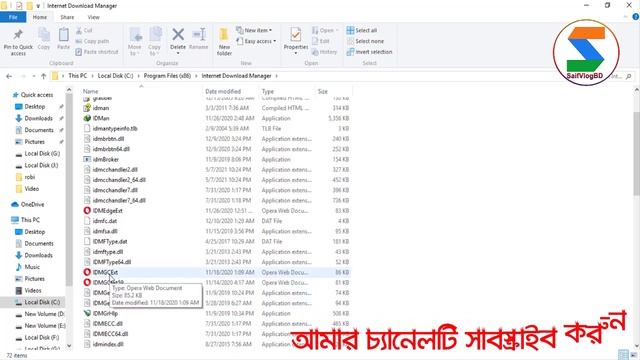640x360 pixels.
Task: Open Downloads under Quick access
Action: [x=38, y=118]
